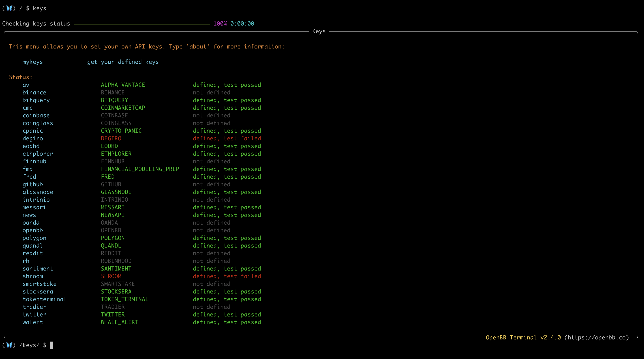Click the 'polygon' command
This screenshot has height=359, width=644.
[x=34, y=238]
